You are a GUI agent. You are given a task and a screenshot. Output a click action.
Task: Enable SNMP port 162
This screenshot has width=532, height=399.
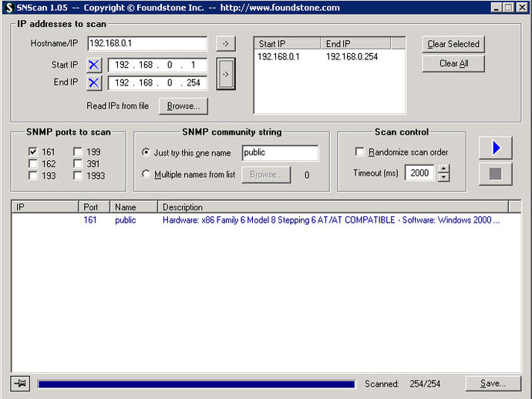coord(33,164)
